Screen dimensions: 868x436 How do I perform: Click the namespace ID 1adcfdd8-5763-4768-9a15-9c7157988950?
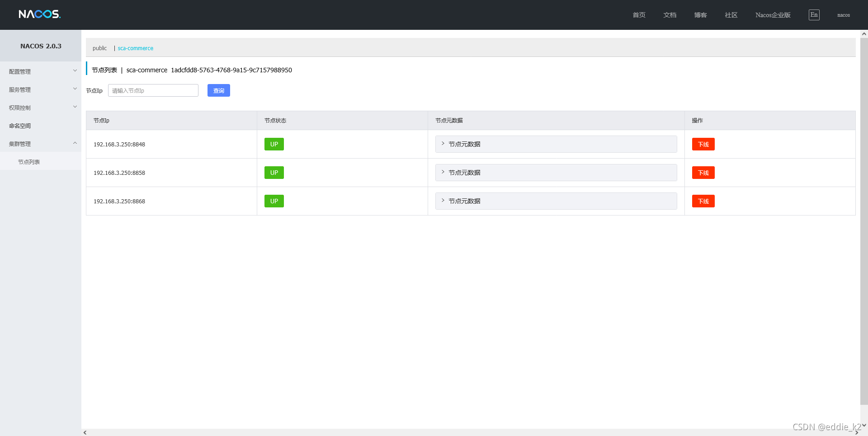[231, 70]
